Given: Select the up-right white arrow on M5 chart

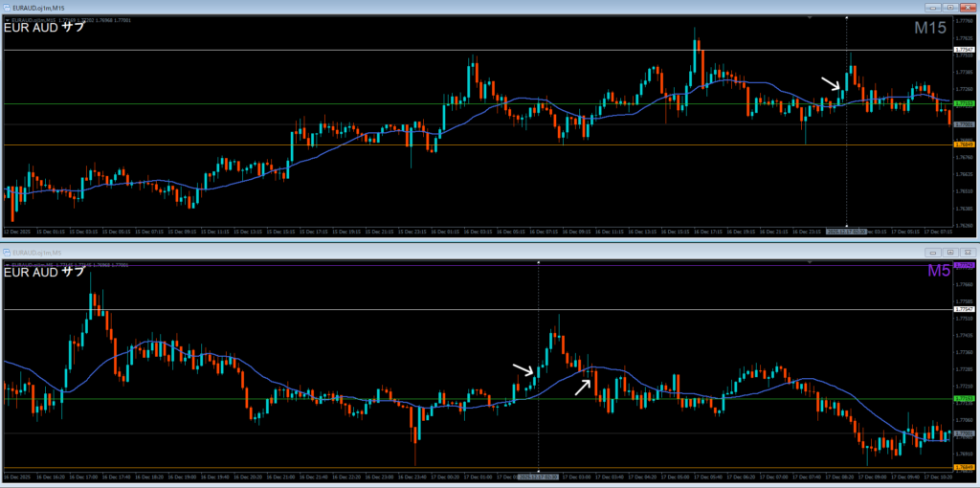Looking at the screenshot, I should (x=583, y=386).
